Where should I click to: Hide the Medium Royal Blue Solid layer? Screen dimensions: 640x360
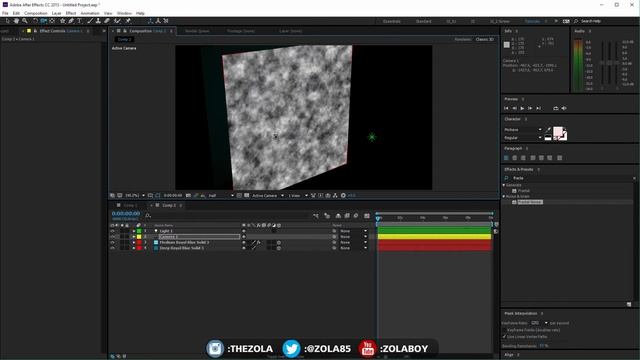click(x=112, y=242)
